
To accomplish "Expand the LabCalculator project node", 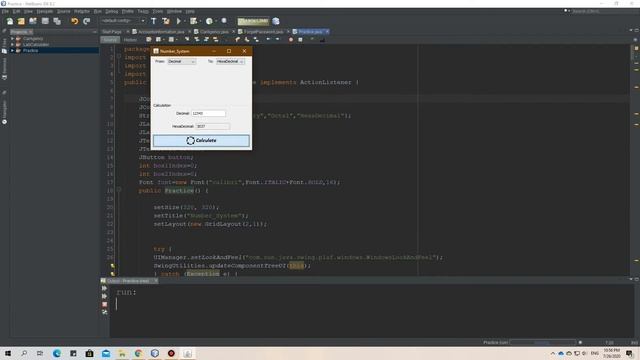I will coord(13,44).
